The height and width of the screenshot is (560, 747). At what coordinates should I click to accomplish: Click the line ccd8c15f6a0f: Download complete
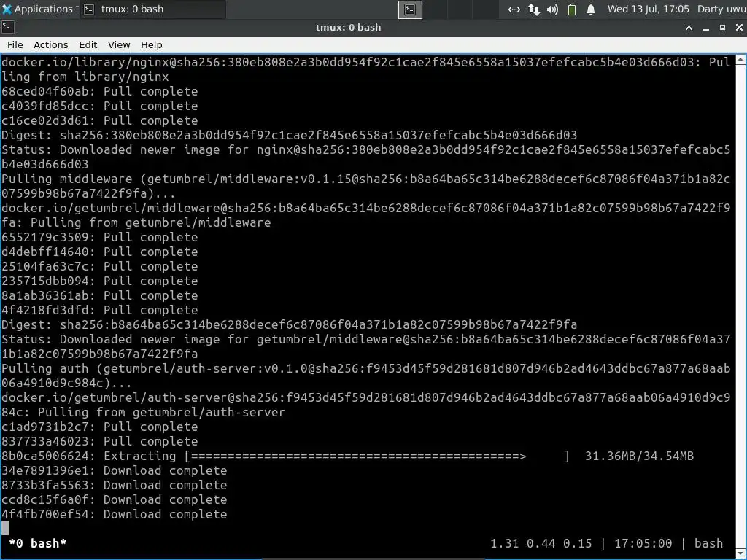115,499
